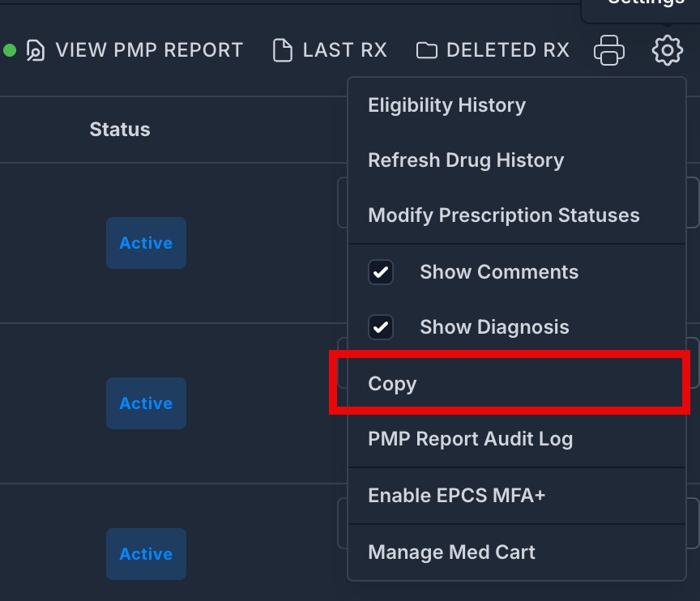Viewport: 700px width, 601px height.
Task: Click the Status column header
Action: click(120, 130)
